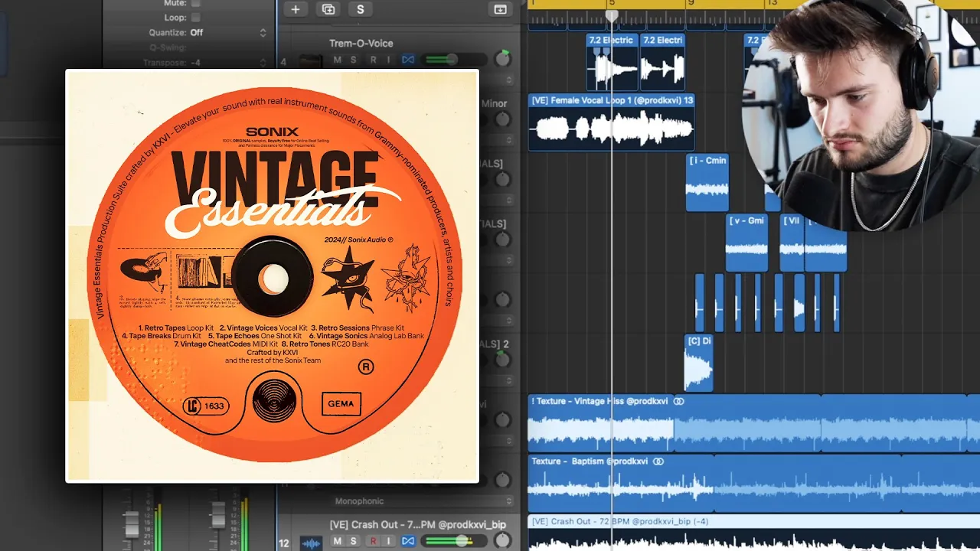Solo the Crash Out track 12
980x551 pixels.
point(354,541)
